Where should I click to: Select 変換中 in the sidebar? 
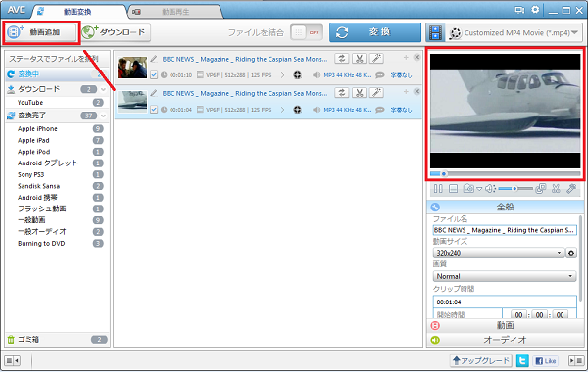57,74
